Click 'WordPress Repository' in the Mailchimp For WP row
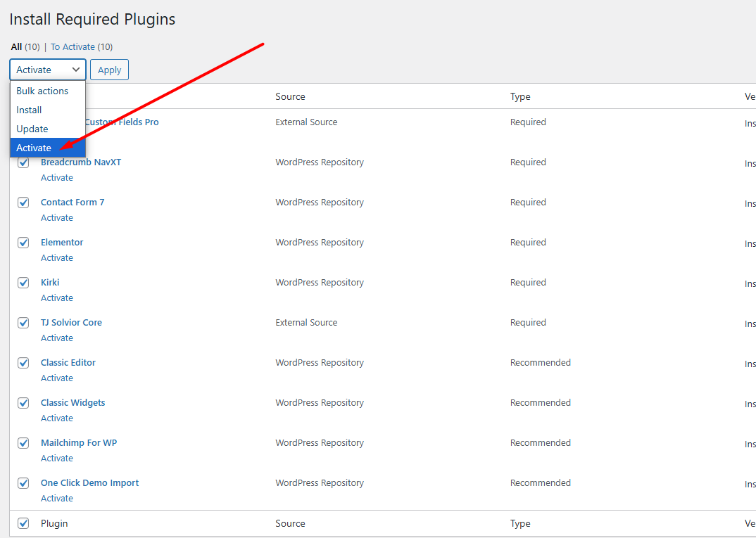This screenshot has width=756, height=538. click(x=320, y=442)
